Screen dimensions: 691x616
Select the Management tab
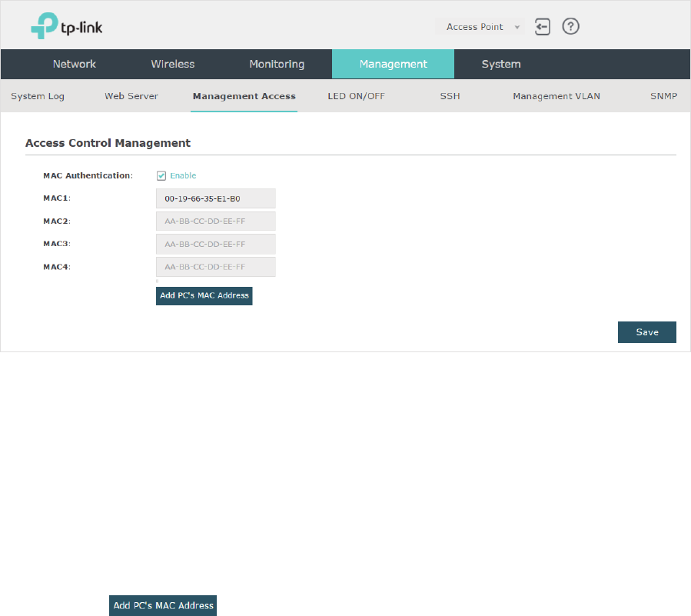pos(393,64)
